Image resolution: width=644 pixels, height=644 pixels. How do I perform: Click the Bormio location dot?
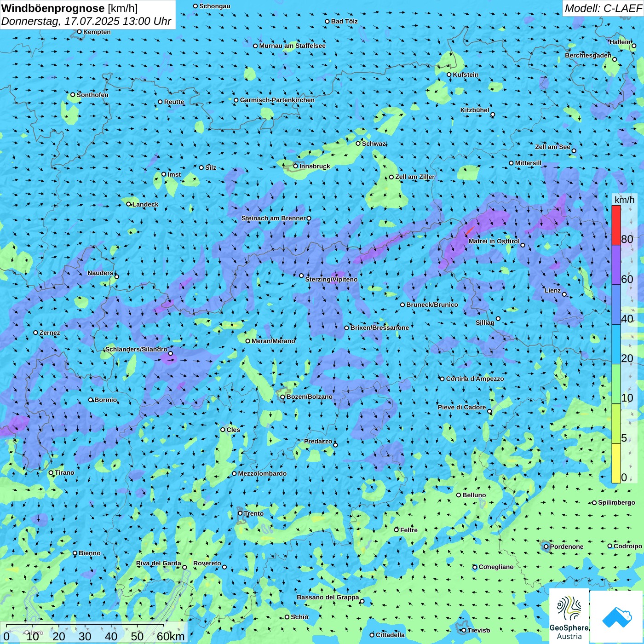[91, 400]
